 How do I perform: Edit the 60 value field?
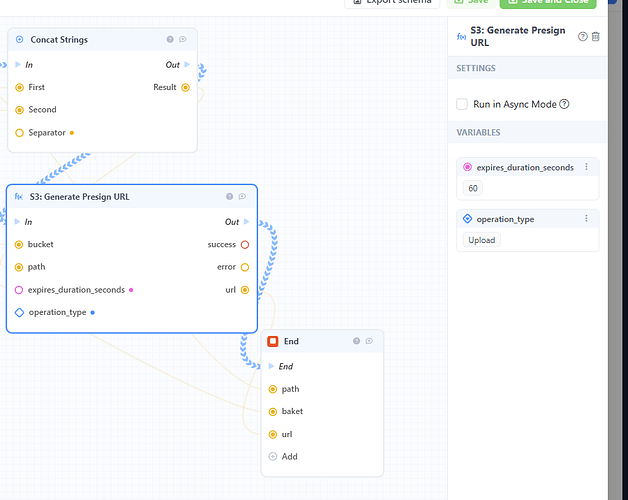click(x=473, y=188)
